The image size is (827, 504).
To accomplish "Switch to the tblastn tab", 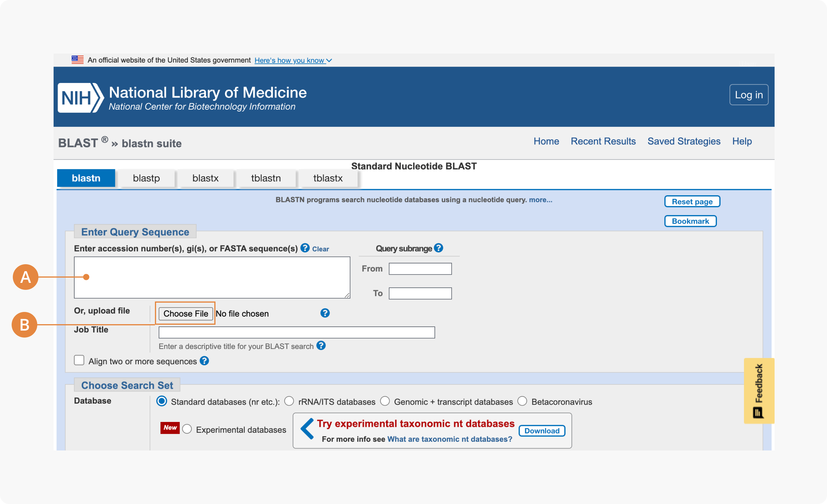I will (266, 178).
